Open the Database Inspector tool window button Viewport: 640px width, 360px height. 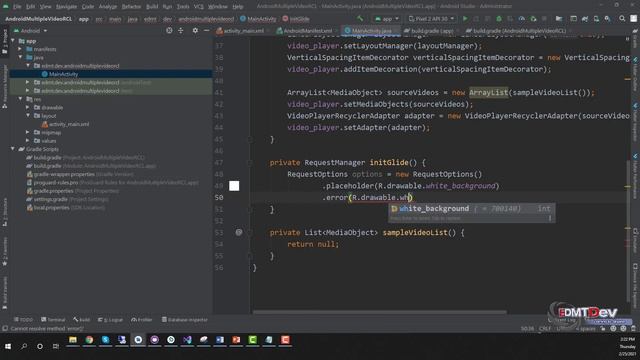[x=185, y=320]
